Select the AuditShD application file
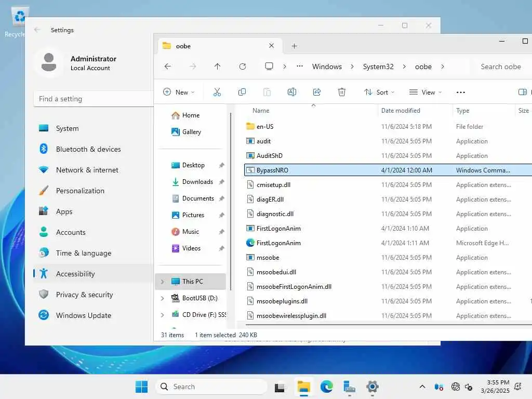This screenshot has width=532, height=399. [269, 156]
